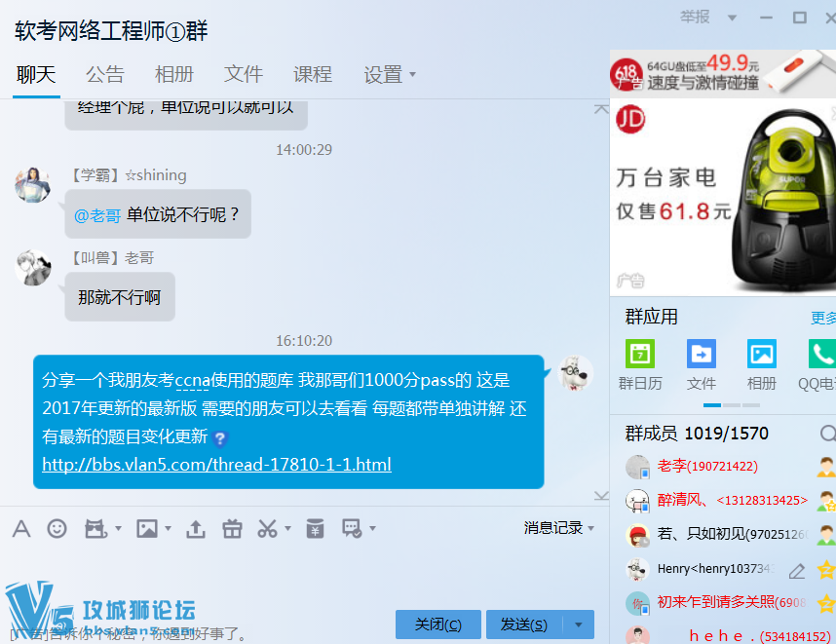Open the font settings 'A' icon
Screen dimensions: 836x644
tap(21, 528)
